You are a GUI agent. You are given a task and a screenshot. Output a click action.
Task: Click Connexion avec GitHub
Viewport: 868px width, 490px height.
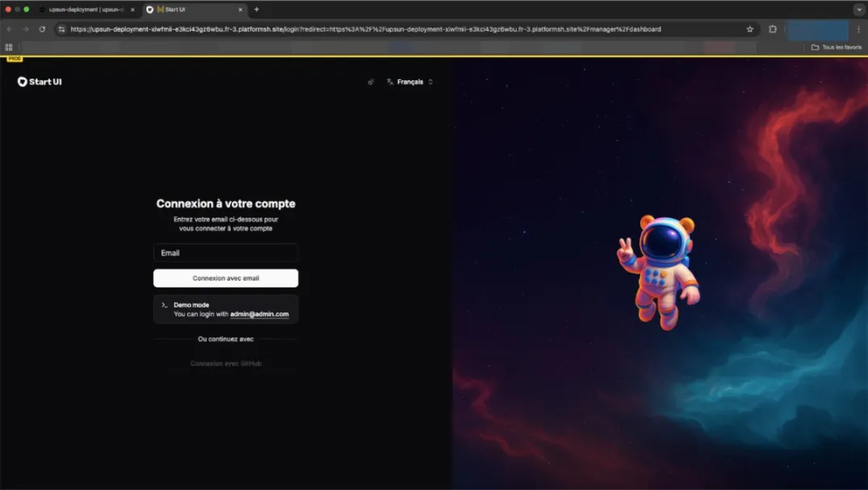225,362
